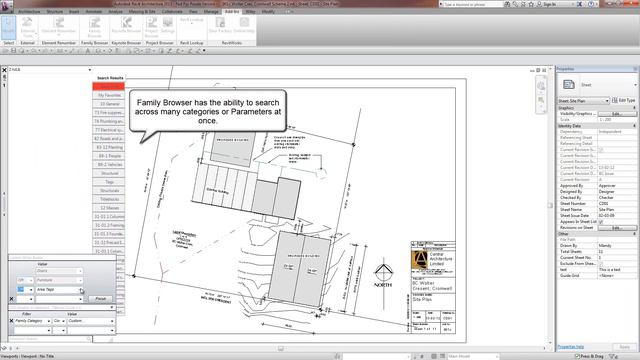Click the search magnifier icon in keyword field
Viewport: 640px width, 360px height.
[89, 339]
